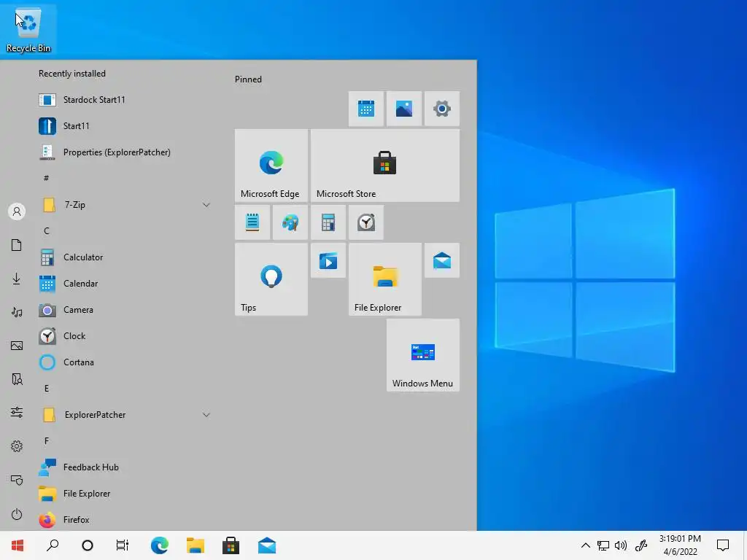Open the taskbar clock and date
Viewport: 747px width, 560px height.
680,545
